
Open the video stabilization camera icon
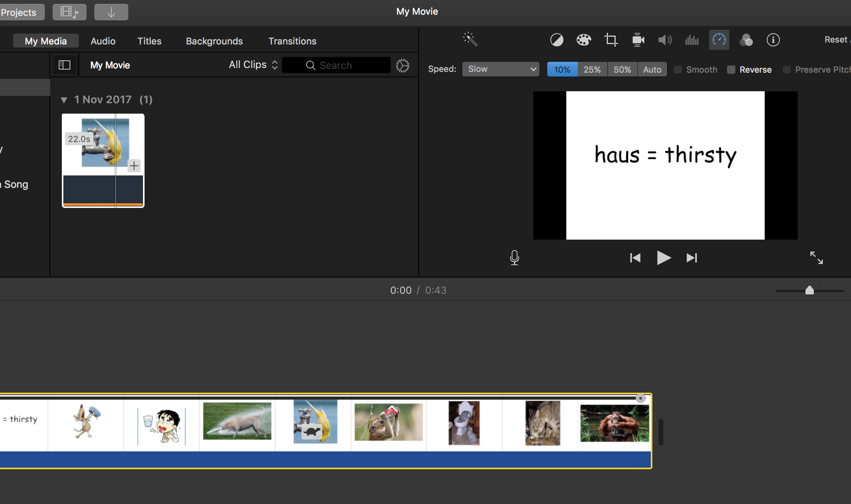tap(638, 40)
